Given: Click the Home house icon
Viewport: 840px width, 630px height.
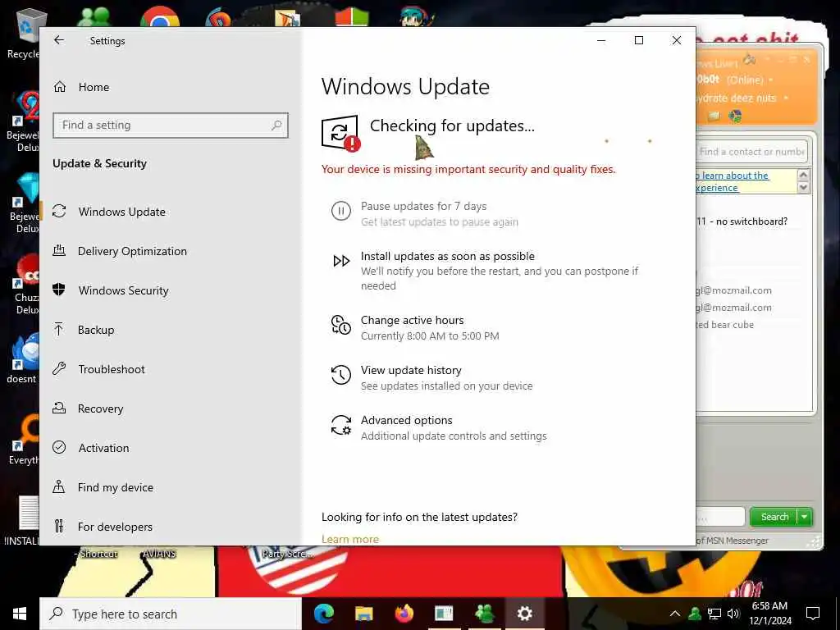Looking at the screenshot, I should [x=59, y=87].
